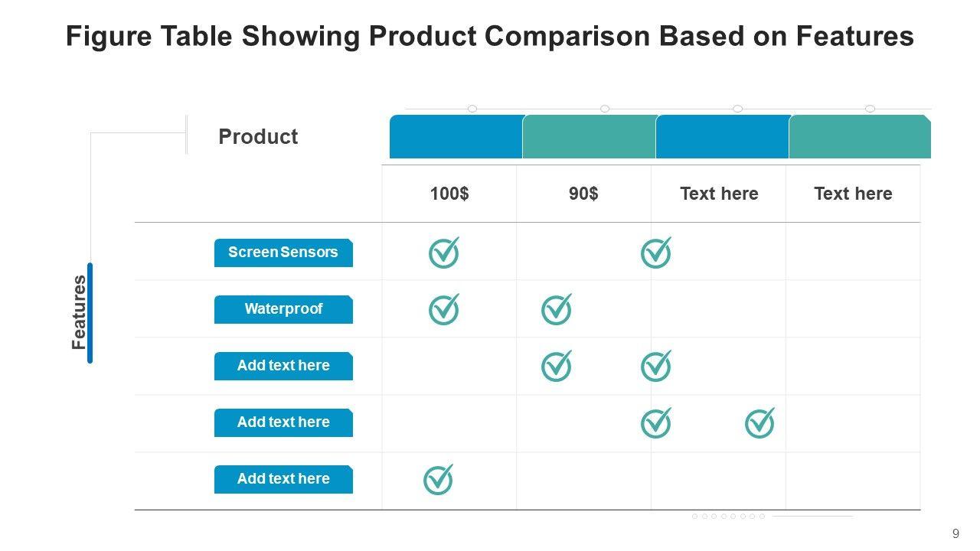Click left checkmark in the middle feature row

557,366
